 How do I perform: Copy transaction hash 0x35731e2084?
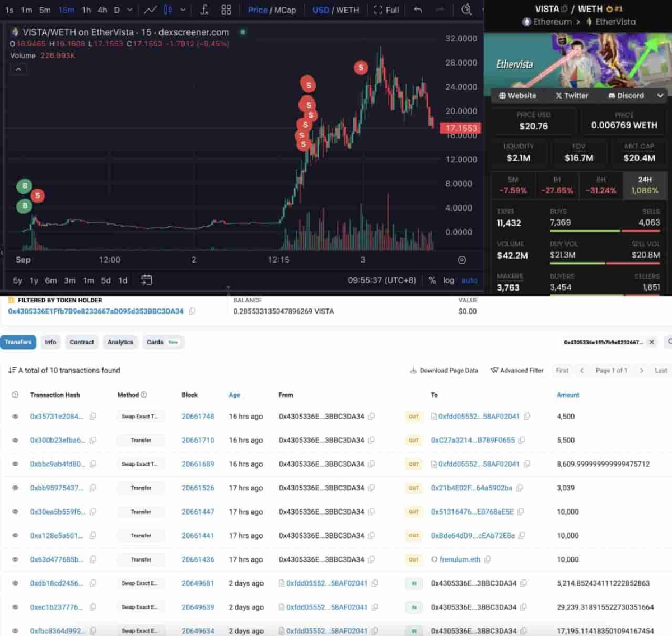pyautogui.click(x=93, y=417)
